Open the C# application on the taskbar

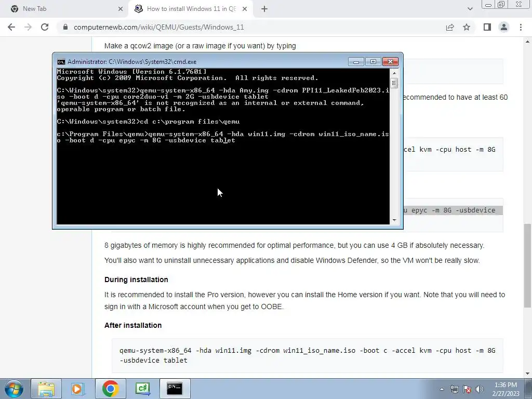click(142, 389)
